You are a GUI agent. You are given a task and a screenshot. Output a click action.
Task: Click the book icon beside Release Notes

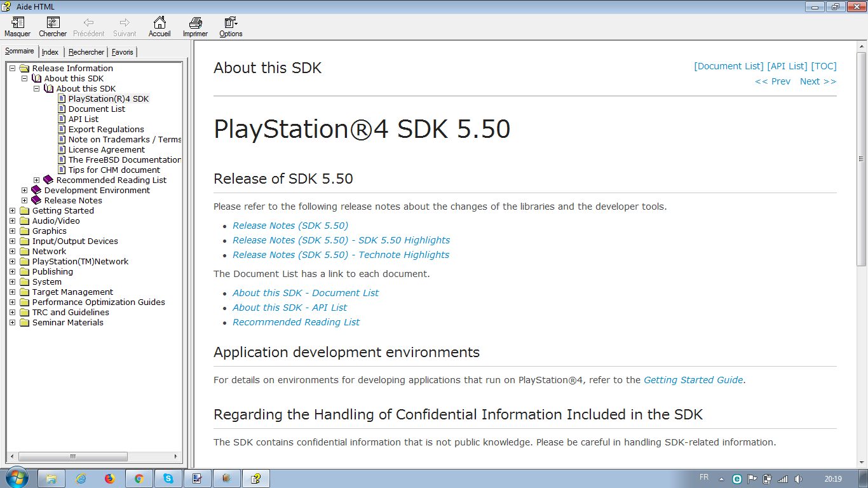37,200
